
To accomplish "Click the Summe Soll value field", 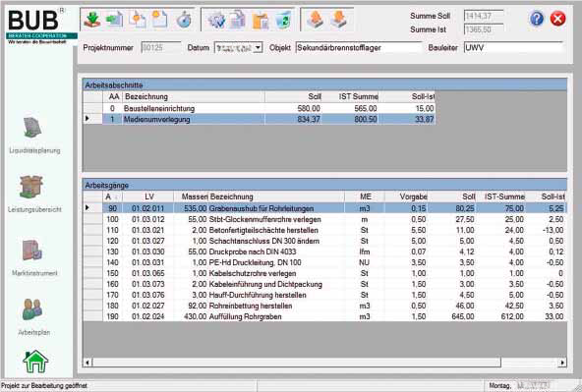I will tap(484, 16).
